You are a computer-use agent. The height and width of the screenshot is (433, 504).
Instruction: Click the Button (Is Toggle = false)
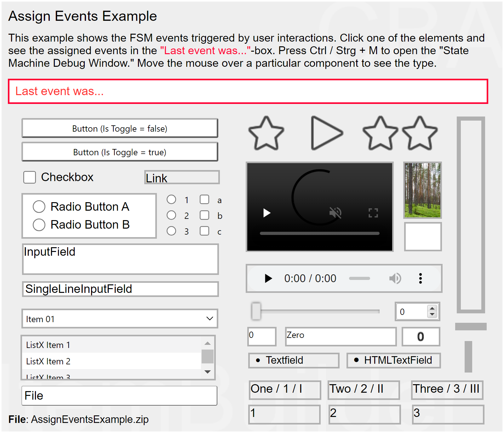point(120,128)
